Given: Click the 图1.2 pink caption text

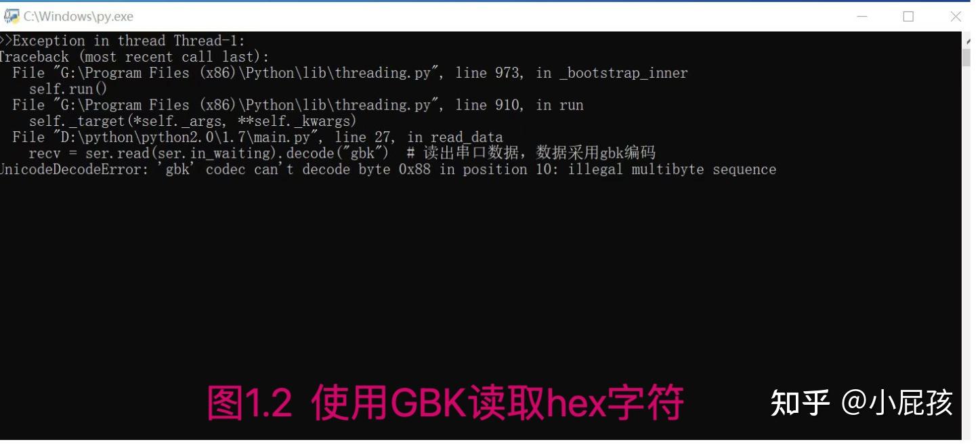Looking at the screenshot, I should [445, 403].
